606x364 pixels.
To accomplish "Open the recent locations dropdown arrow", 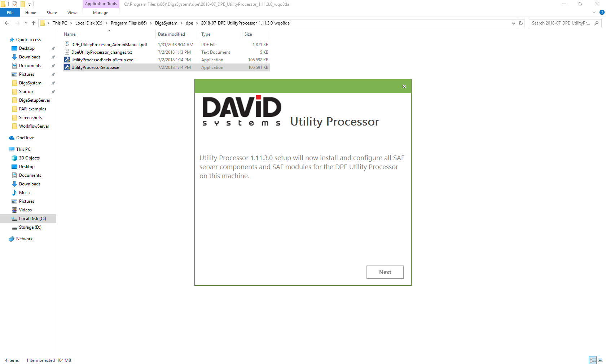I will point(26,23).
